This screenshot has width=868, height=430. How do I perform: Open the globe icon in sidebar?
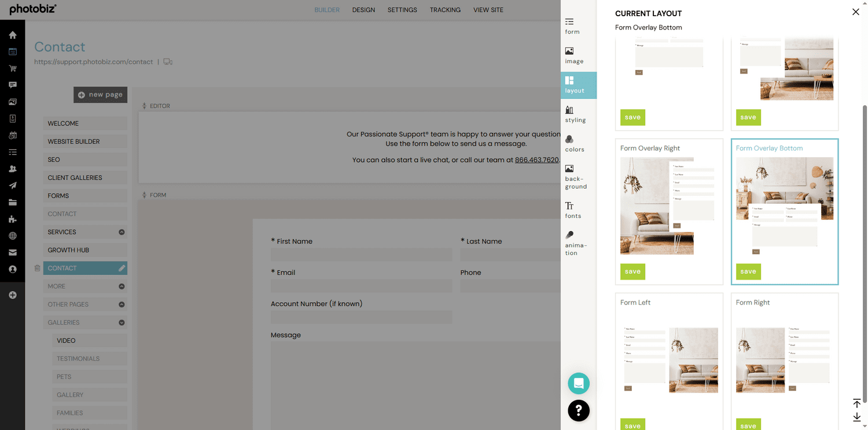(13, 236)
